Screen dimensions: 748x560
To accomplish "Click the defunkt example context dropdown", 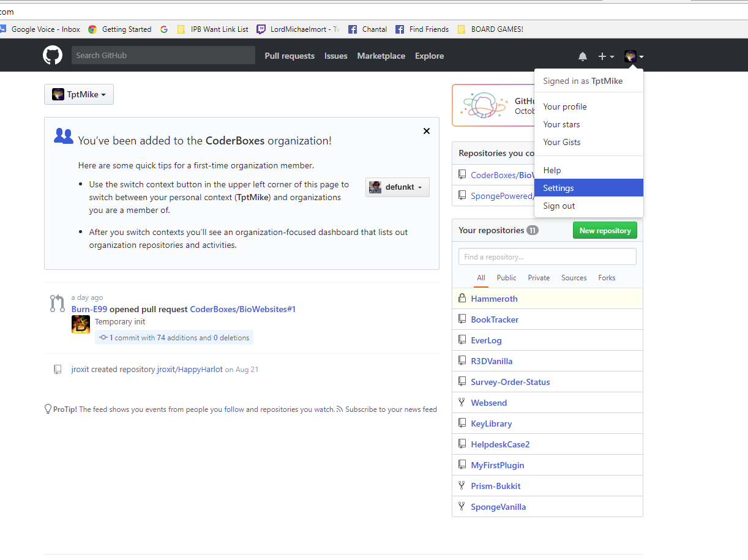I will [397, 187].
